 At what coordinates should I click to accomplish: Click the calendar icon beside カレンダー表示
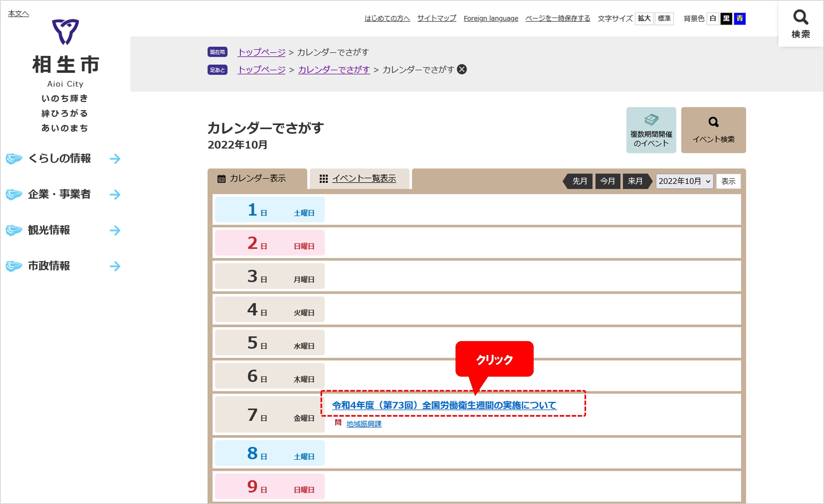[x=221, y=178]
